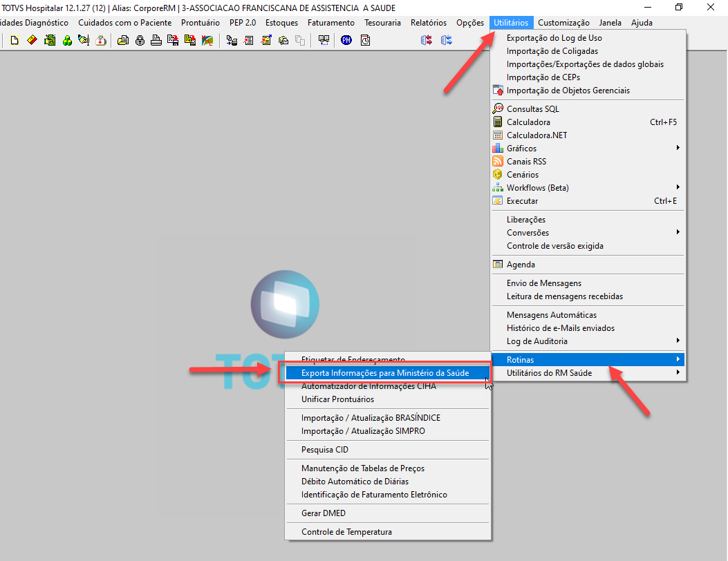Open the Estoques menu

tap(282, 23)
